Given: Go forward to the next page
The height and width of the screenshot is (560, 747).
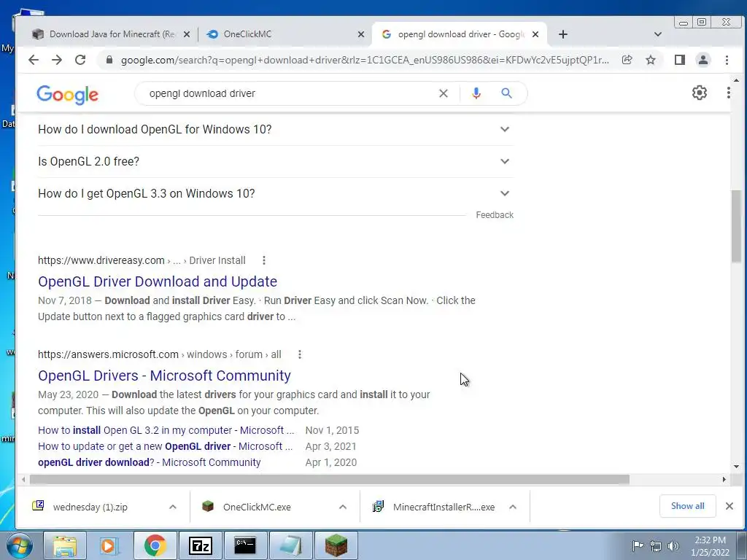Looking at the screenshot, I should point(57,60).
